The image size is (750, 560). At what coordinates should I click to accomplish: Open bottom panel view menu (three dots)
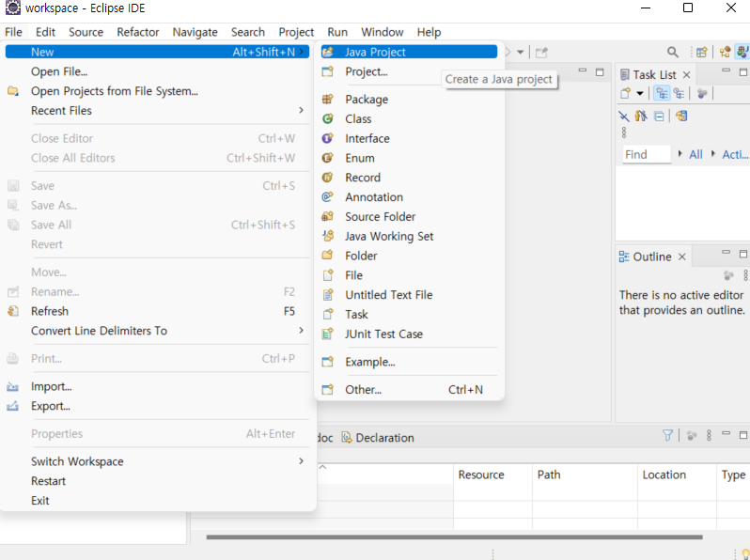[709, 435]
